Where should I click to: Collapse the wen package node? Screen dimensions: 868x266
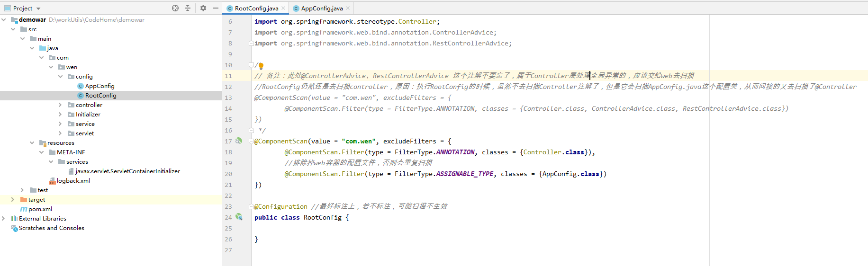tap(51, 67)
